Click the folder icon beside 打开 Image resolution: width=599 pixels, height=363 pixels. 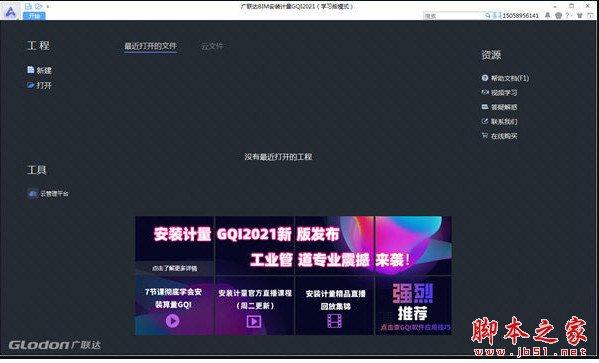click(31, 85)
